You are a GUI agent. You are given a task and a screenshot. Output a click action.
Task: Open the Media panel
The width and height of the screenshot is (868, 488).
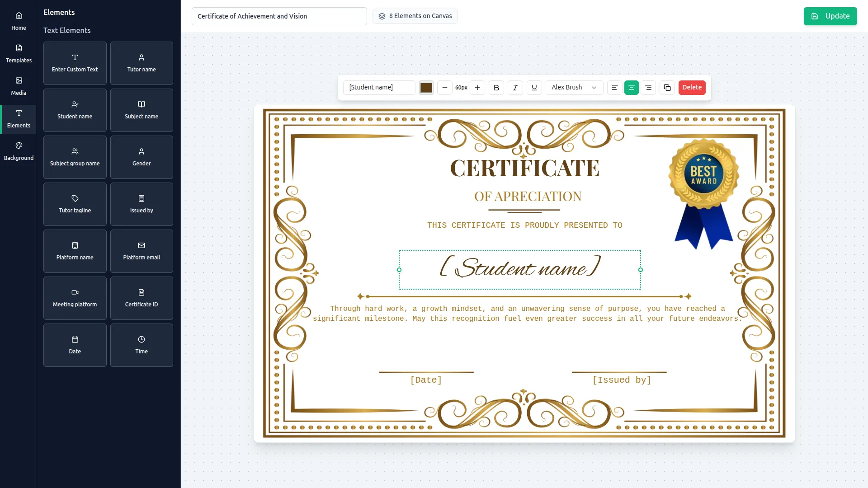(x=18, y=86)
